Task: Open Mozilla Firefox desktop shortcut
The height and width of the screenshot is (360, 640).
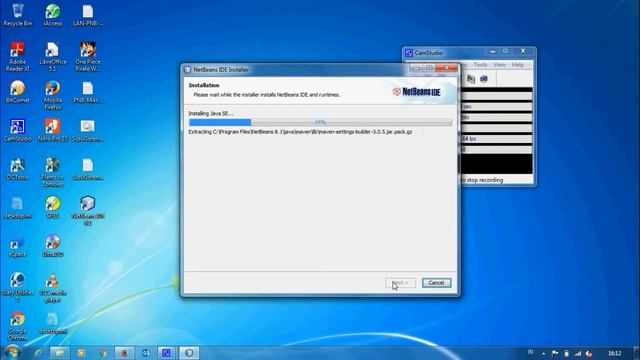Action: (x=53, y=95)
